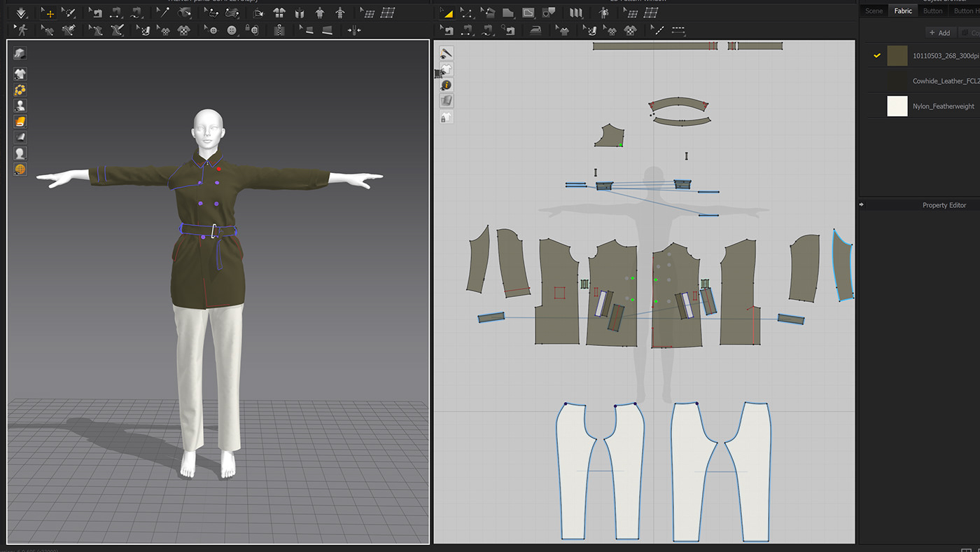Click the + Add fabric button
Viewport: 980px width, 552px height.
point(939,33)
